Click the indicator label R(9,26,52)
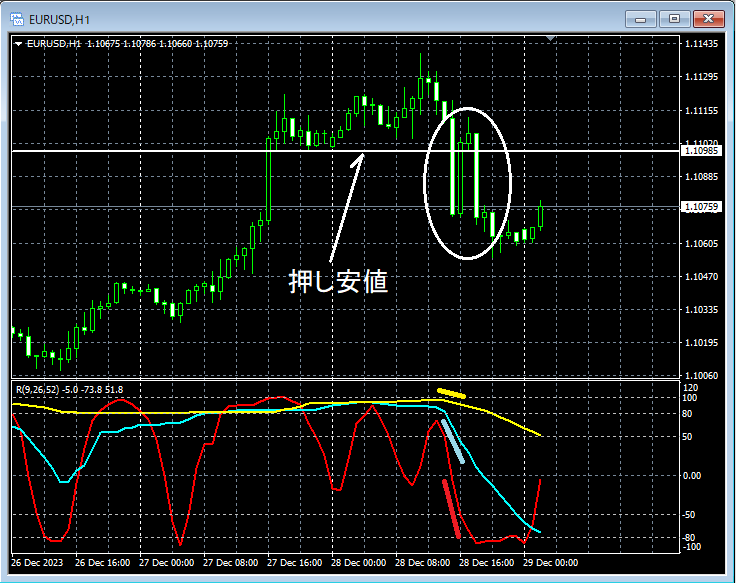The image size is (737, 583). (x=38, y=390)
